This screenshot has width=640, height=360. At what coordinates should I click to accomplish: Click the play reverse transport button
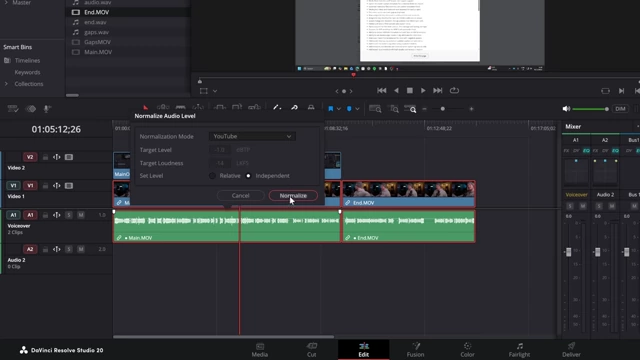[x=396, y=91]
